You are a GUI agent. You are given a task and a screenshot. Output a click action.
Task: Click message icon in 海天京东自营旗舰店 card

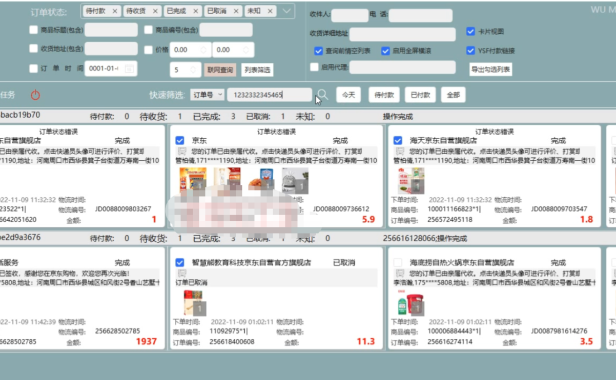pyautogui.click(x=400, y=151)
